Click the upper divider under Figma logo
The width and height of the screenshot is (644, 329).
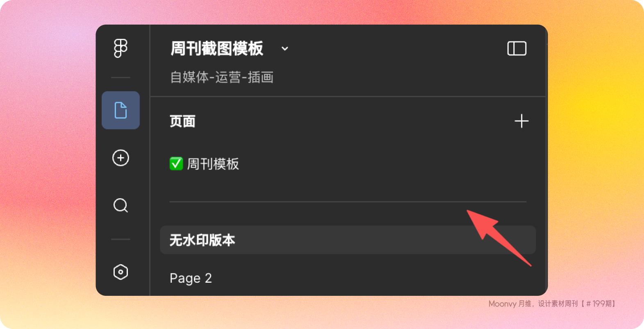point(121,77)
